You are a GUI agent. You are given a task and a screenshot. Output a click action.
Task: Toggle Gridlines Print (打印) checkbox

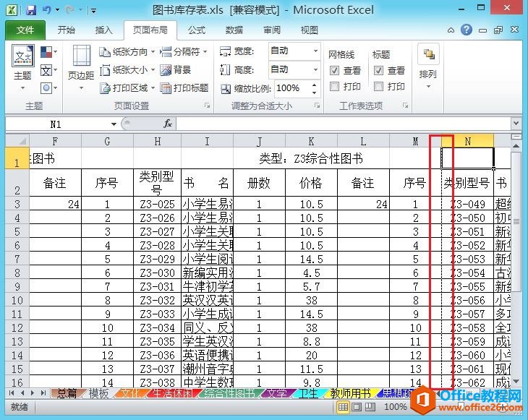click(x=334, y=87)
